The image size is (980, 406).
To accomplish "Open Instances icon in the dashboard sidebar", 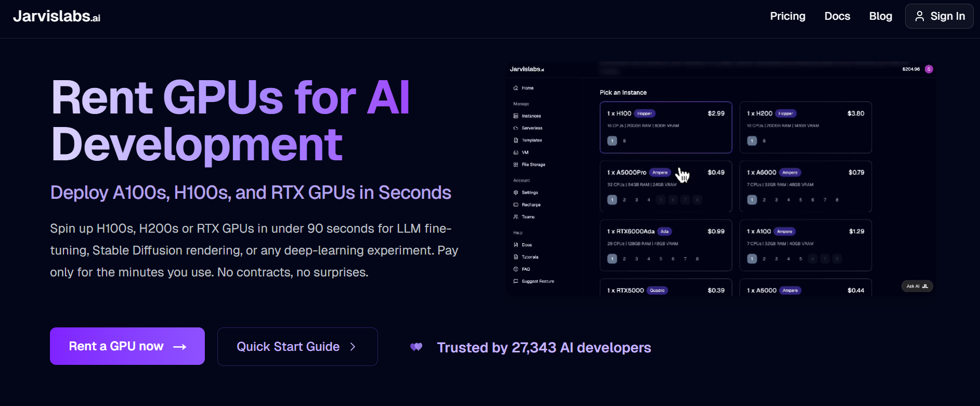I will [516, 116].
